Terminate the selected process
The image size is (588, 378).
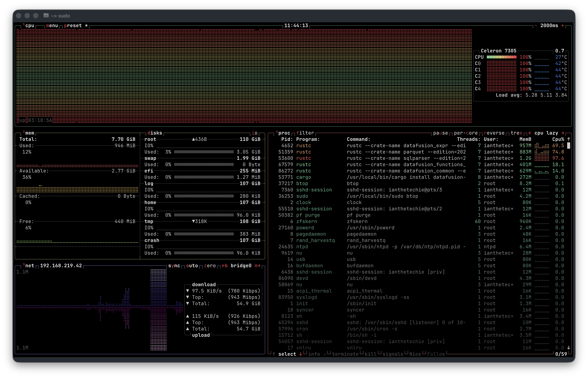point(345,354)
